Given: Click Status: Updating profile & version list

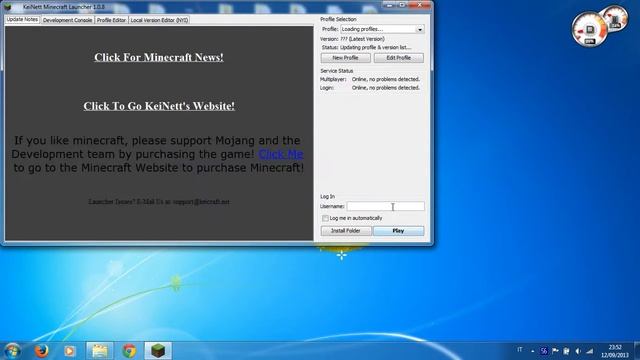Looking at the screenshot, I should (x=367, y=48).
